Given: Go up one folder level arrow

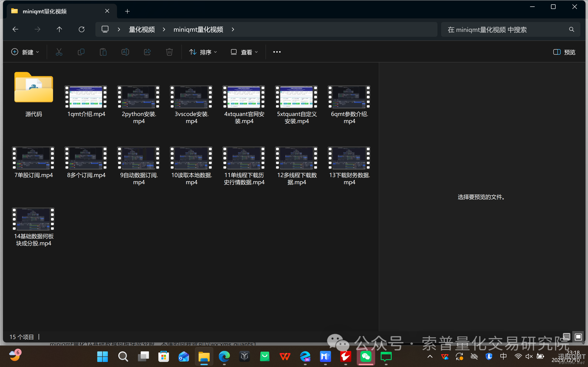Looking at the screenshot, I should 59,29.
